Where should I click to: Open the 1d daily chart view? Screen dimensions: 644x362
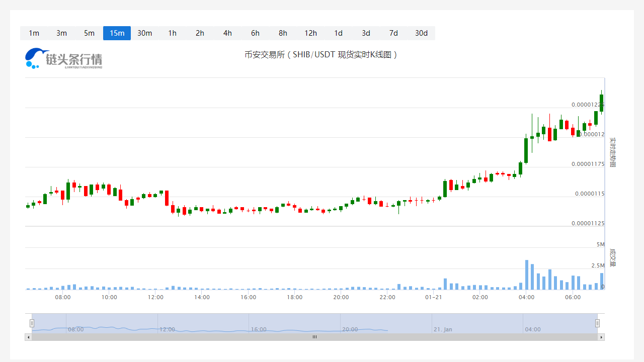coord(338,33)
